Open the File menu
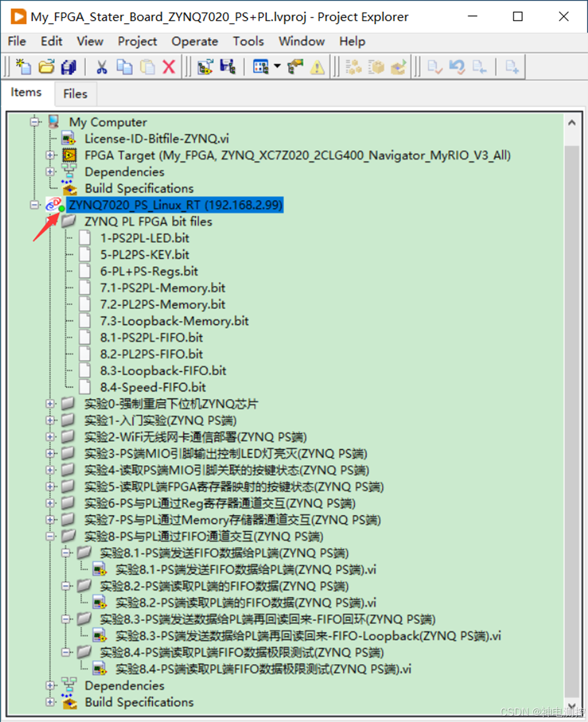The height and width of the screenshot is (722, 588). pyautogui.click(x=17, y=41)
